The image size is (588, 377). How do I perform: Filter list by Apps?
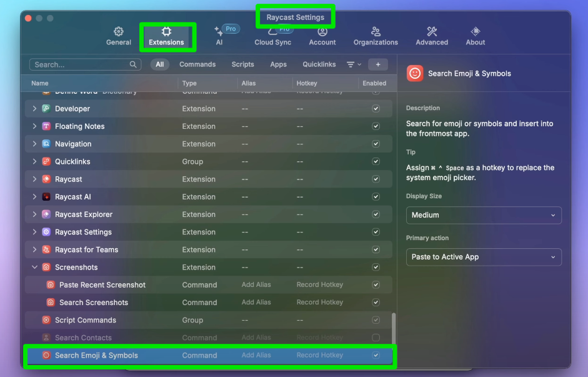[278, 64]
